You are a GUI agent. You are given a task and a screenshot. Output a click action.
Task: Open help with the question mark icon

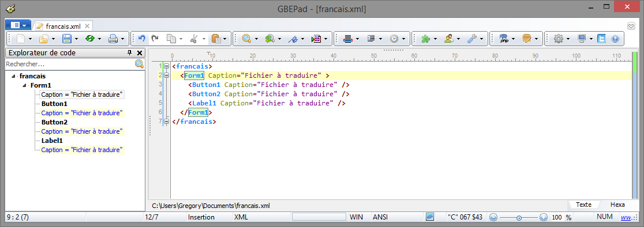pyautogui.click(x=615, y=39)
